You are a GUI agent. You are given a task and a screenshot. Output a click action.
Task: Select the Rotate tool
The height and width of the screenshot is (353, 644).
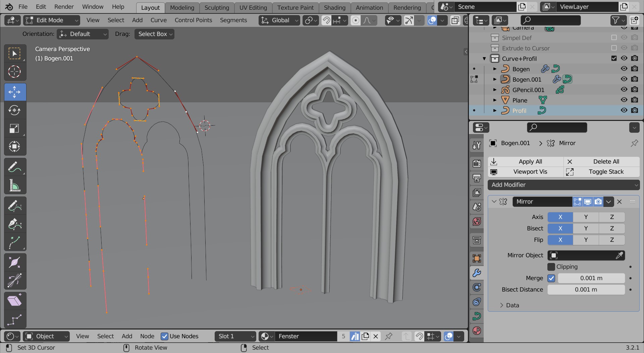click(x=14, y=110)
